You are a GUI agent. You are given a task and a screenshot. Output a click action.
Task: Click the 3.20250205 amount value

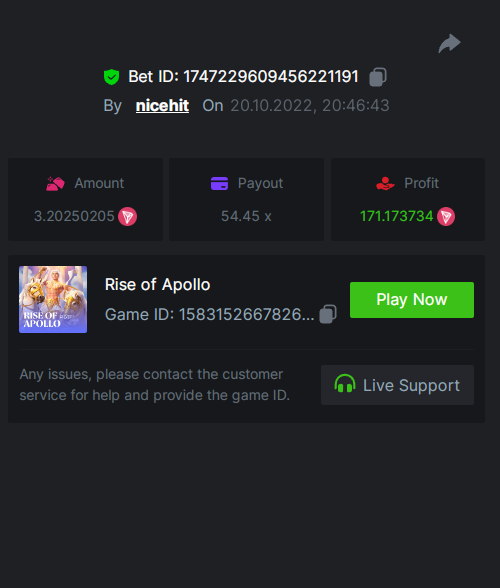74,216
